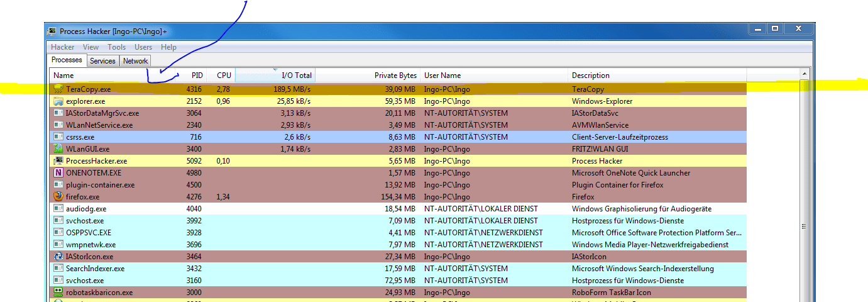This screenshot has width=868, height=302.
Task: Sort processes by I/O Total column
Action: click(x=275, y=75)
